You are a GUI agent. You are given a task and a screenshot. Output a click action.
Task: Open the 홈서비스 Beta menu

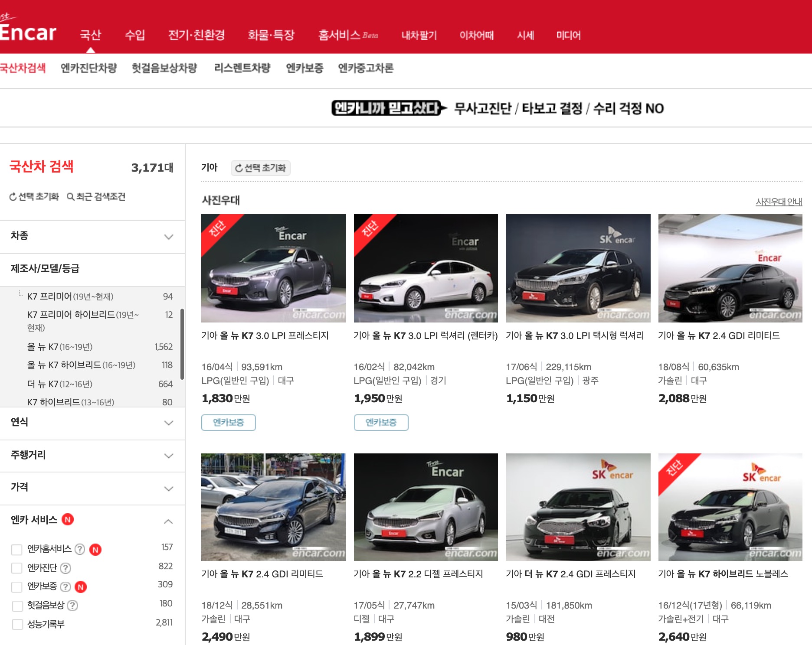pos(348,35)
